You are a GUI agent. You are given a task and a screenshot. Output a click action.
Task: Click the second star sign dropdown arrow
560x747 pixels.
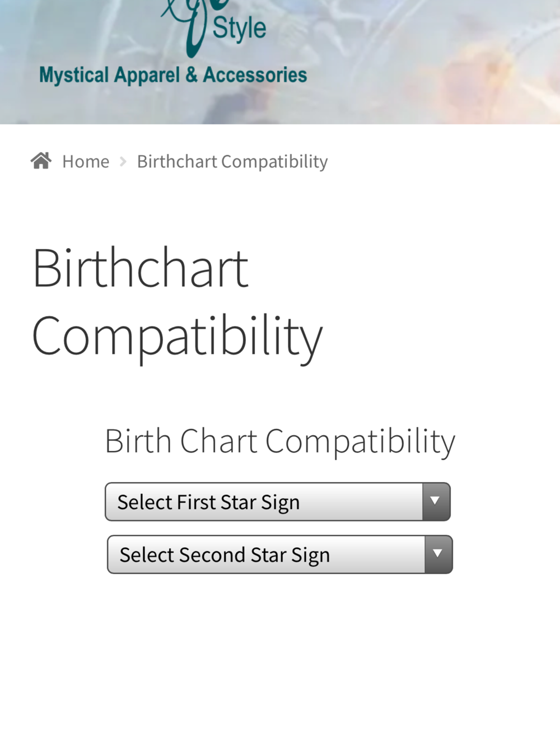438,554
